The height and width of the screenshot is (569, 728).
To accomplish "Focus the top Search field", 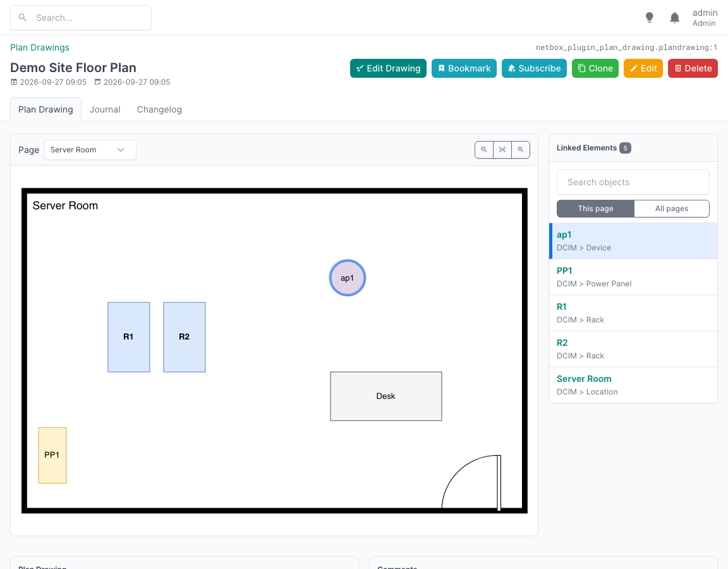I will click(81, 18).
